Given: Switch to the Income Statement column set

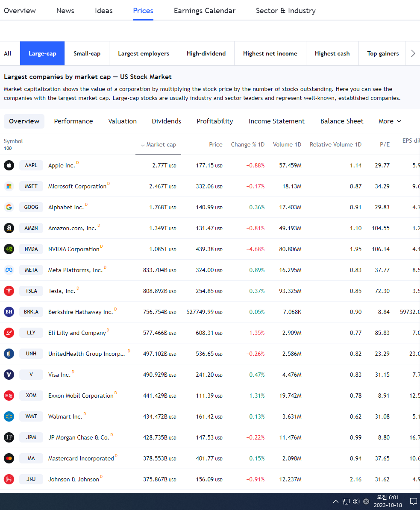Looking at the screenshot, I should click(276, 121).
